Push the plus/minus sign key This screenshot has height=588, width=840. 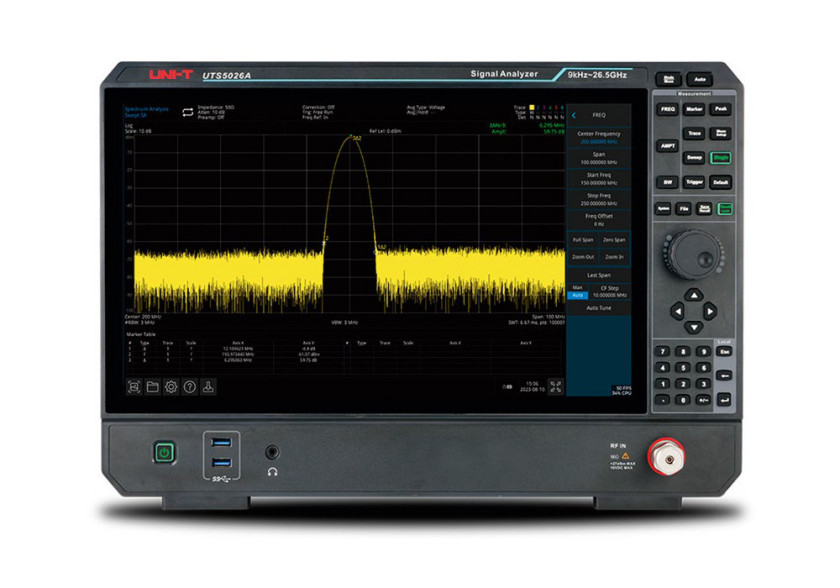[703, 400]
